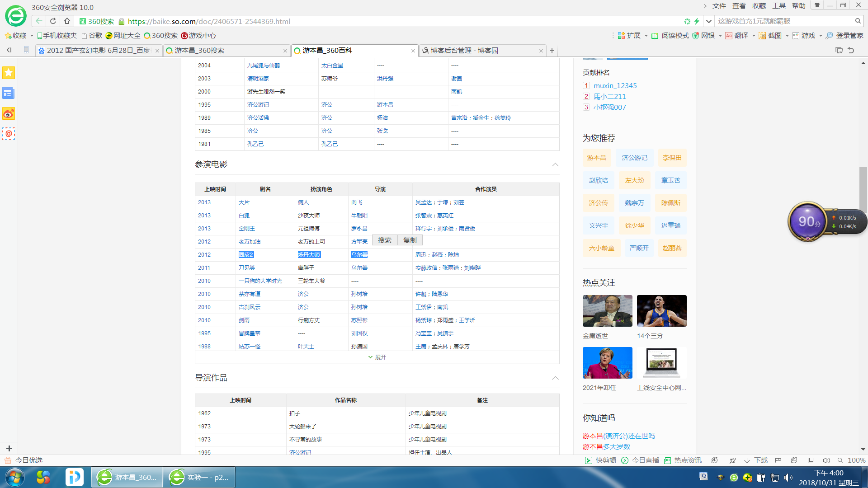Collapse the 参演电影 section
This screenshot has height=488, width=868.
click(x=555, y=164)
